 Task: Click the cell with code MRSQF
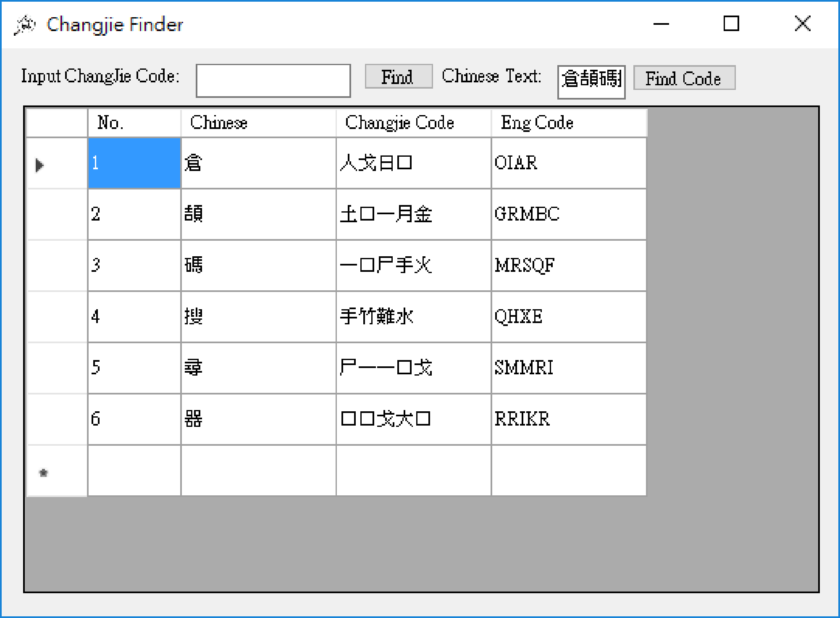tap(568, 266)
